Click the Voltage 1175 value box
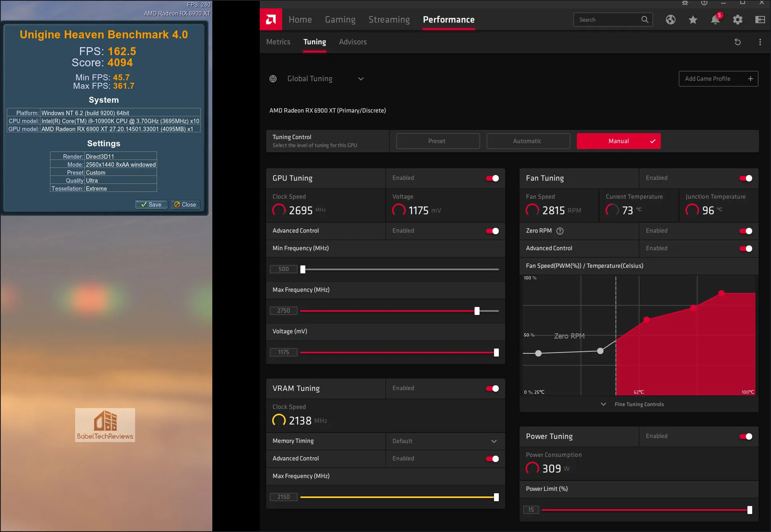The width and height of the screenshot is (771, 532). tap(284, 352)
